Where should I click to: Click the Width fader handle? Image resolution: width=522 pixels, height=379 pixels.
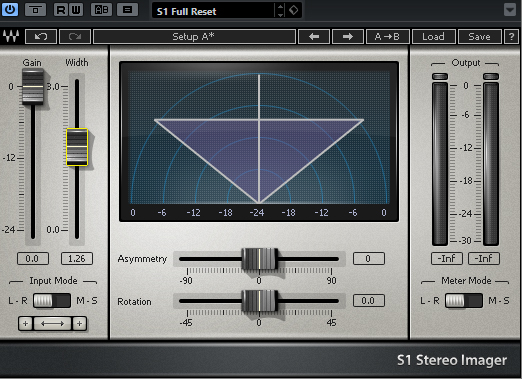[x=77, y=147]
